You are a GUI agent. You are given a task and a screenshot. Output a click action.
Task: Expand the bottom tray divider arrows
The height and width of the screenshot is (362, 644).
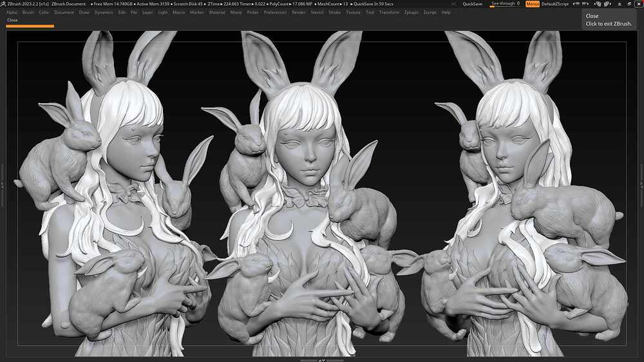322,360
